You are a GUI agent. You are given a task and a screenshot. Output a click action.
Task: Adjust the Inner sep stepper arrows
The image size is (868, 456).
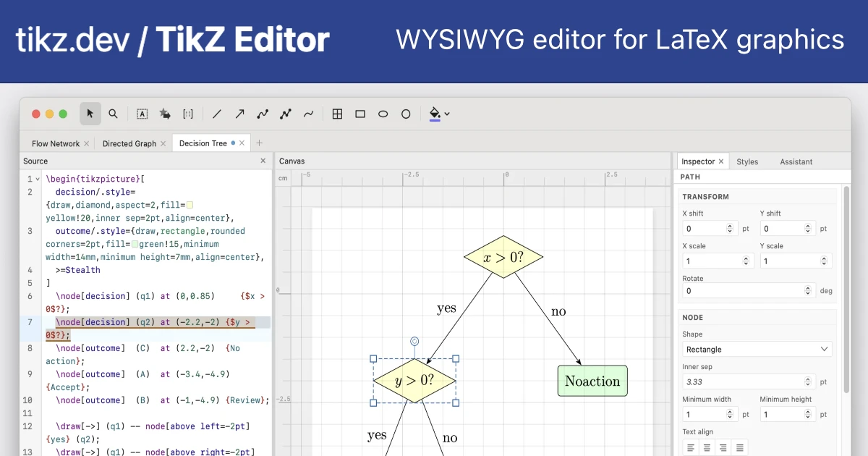click(808, 381)
